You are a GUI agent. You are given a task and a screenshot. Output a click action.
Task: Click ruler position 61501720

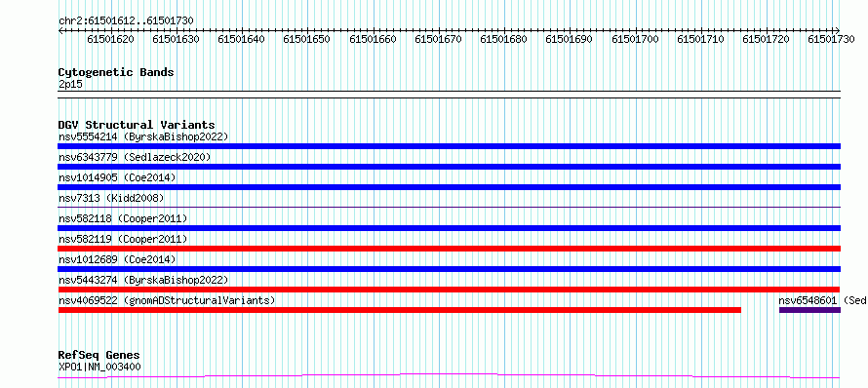click(x=767, y=39)
